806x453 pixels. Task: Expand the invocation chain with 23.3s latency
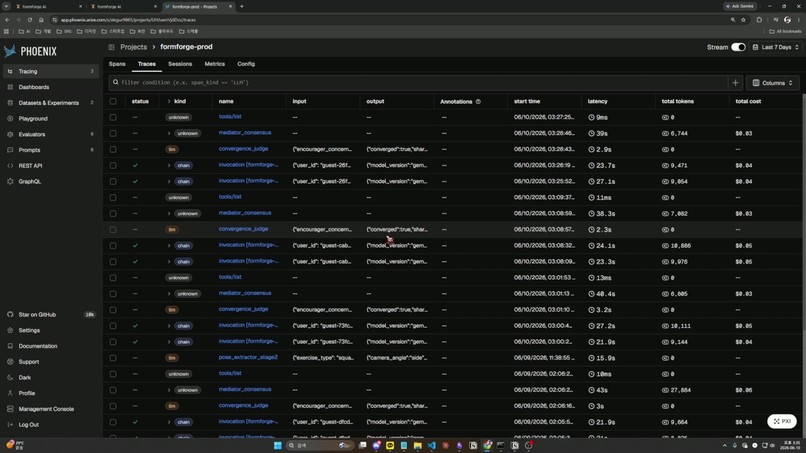tap(169, 262)
